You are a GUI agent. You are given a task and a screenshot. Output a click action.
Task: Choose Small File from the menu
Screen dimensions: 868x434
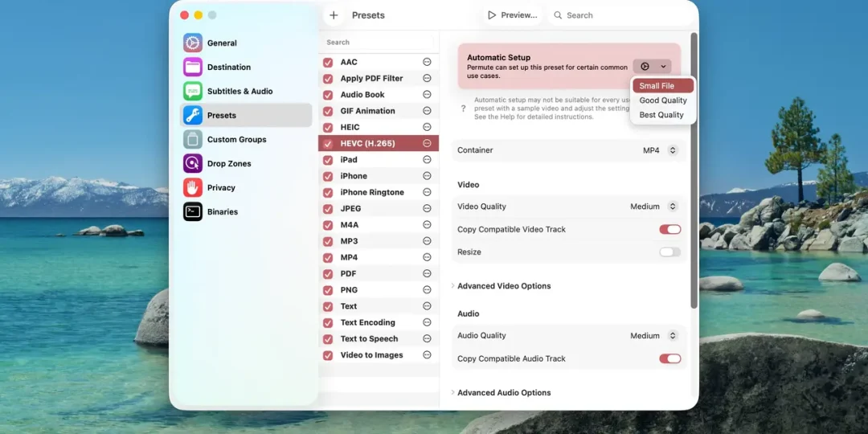[662, 86]
